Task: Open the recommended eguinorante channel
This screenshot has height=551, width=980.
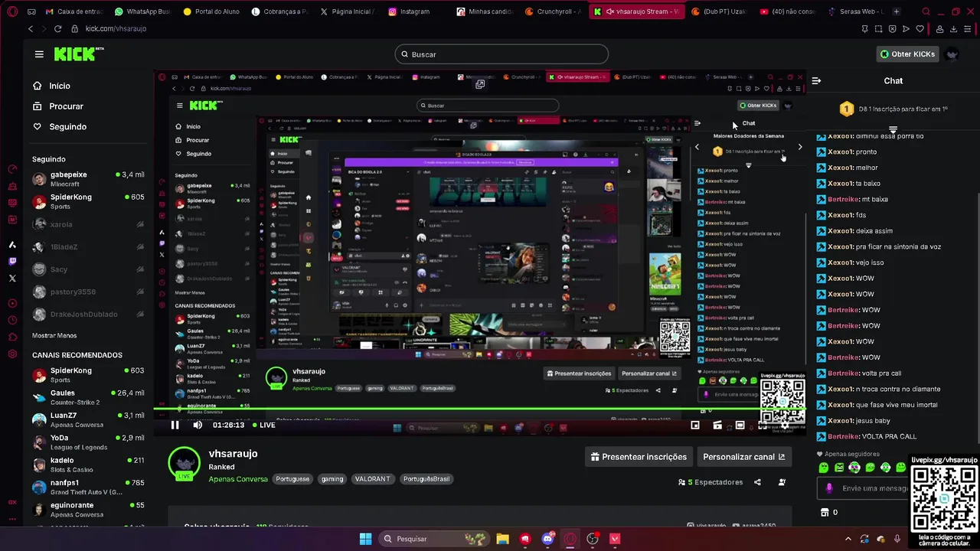Action: click(x=88, y=510)
